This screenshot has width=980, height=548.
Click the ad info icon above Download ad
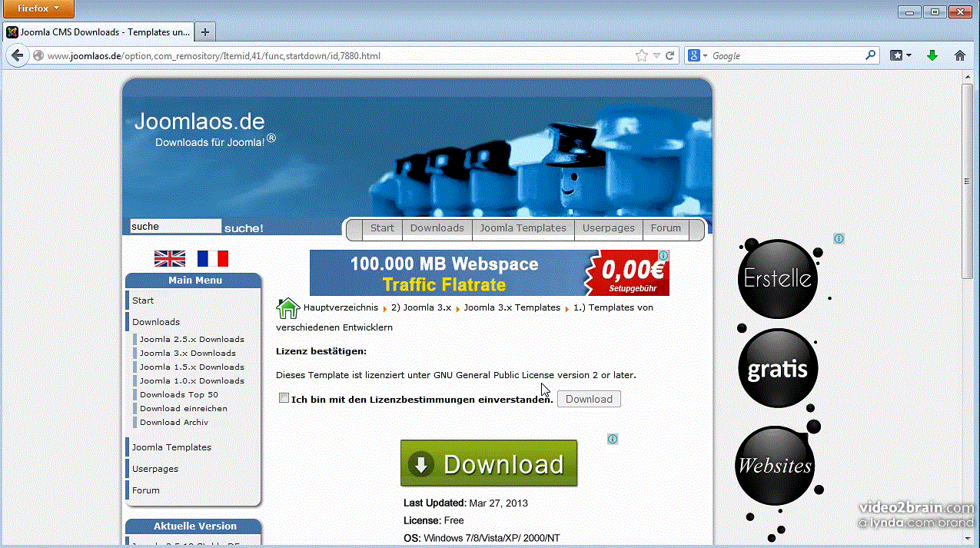(613, 439)
